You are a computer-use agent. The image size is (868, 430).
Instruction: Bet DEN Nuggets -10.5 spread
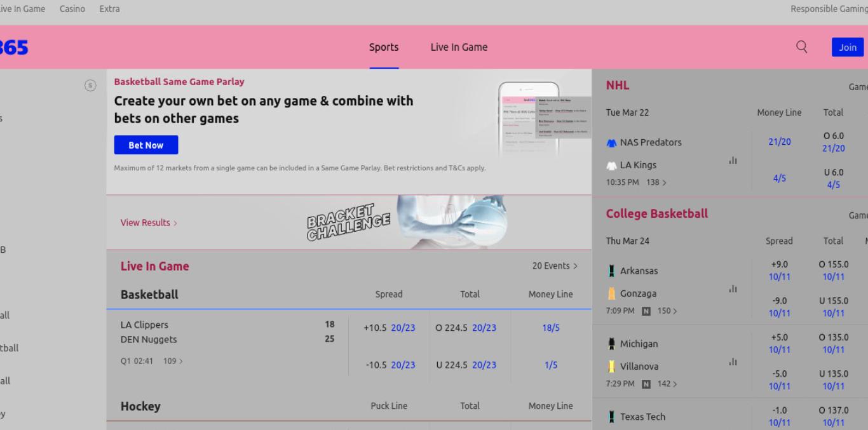[x=389, y=365]
